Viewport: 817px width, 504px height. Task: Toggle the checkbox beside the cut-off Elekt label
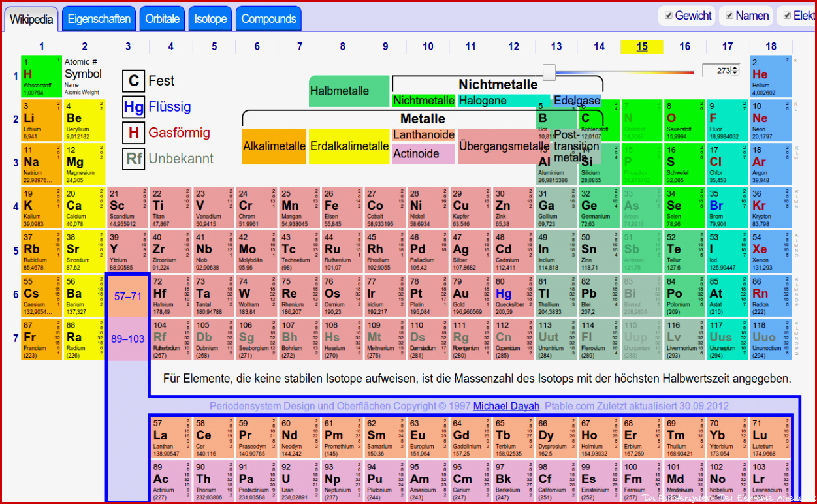tap(787, 16)
